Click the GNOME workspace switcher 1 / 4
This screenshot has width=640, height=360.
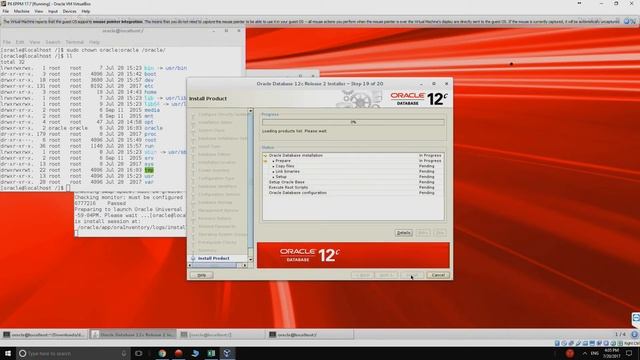coord(620,335)
